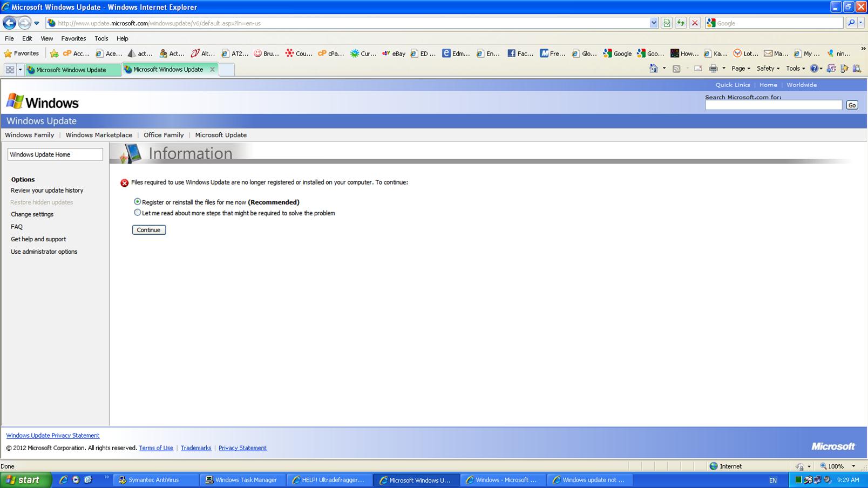
Task: Click Search Microsoft.com input field
Action: tap(774, 105)
